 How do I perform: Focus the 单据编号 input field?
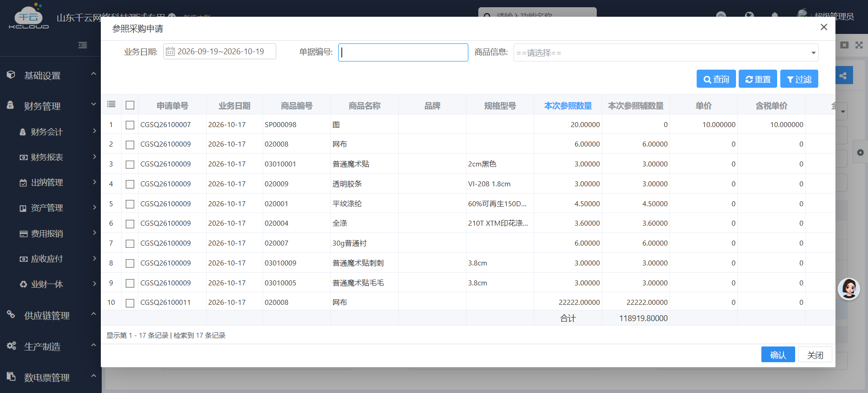(x=403, y=52)
